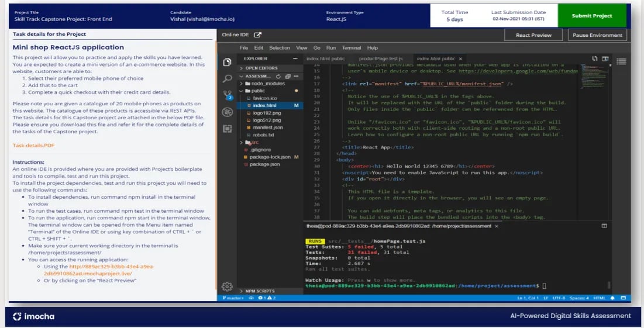This screenshot has height=328, width=644.
Task: Toggle the right side outline panel icon
Action: pos(621,61)
